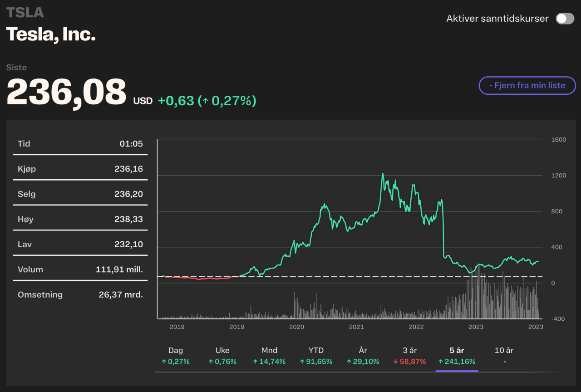Switch chart to År period

pyautogui.click(x=363, y=356)
